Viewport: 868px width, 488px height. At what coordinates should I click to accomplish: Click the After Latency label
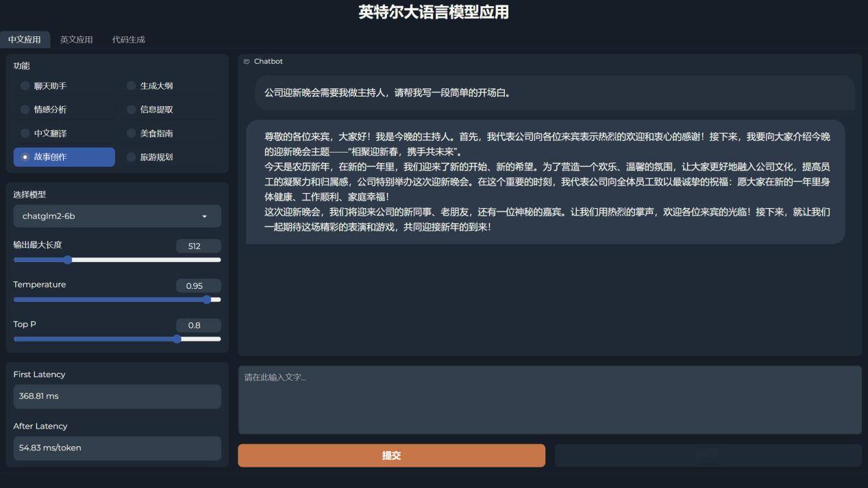click(40, 426)
